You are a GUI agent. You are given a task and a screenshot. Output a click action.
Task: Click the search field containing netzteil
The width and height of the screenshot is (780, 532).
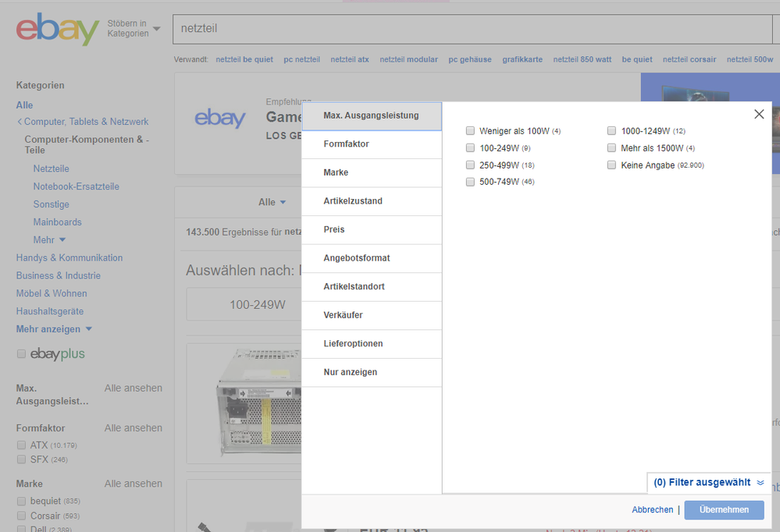pos(468,29)
